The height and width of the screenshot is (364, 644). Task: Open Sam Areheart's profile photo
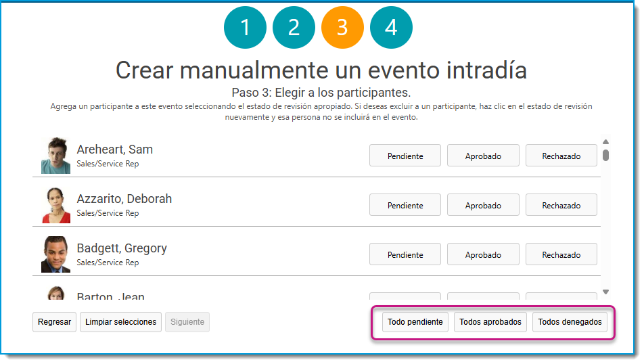point(56,156)
